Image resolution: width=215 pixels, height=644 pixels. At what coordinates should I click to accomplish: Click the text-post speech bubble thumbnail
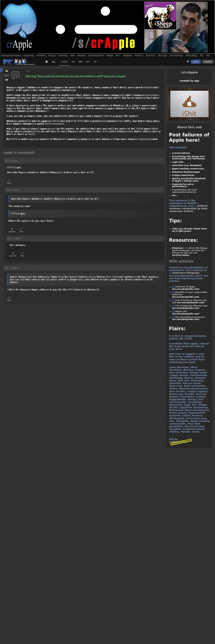15,75
